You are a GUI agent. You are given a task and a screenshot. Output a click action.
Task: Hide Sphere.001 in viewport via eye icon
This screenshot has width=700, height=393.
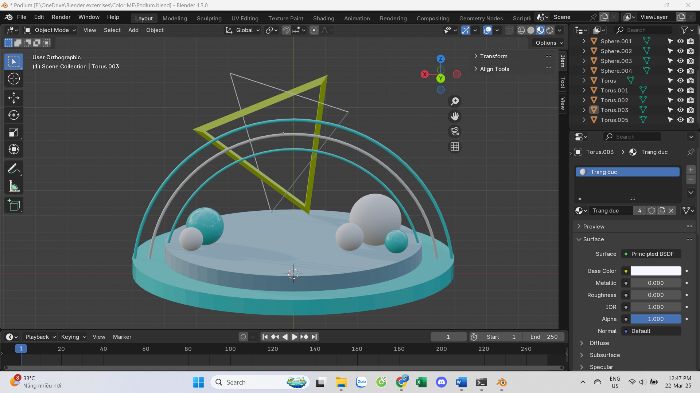680,41
